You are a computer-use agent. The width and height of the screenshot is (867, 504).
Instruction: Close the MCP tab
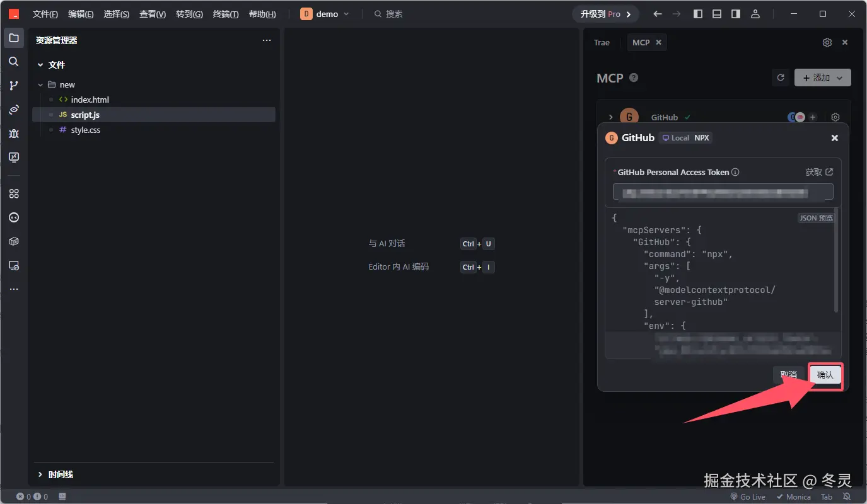pos(658,42)
